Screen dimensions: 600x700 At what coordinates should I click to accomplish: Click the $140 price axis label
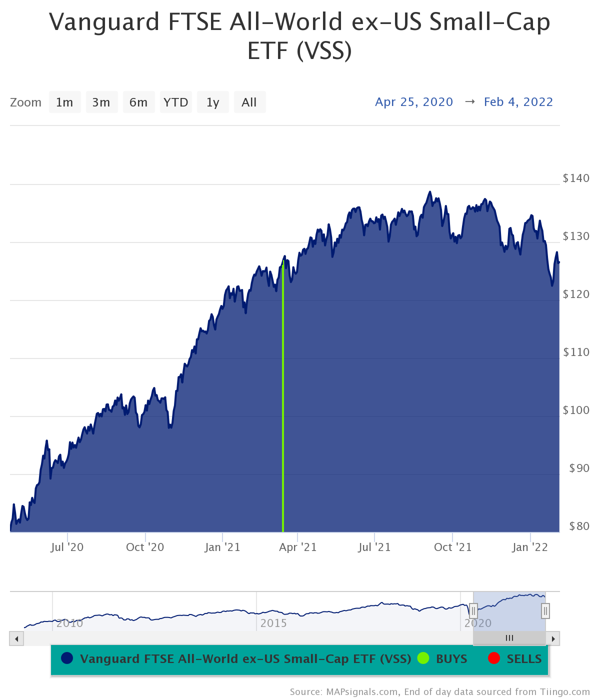[x=576, y=178]
